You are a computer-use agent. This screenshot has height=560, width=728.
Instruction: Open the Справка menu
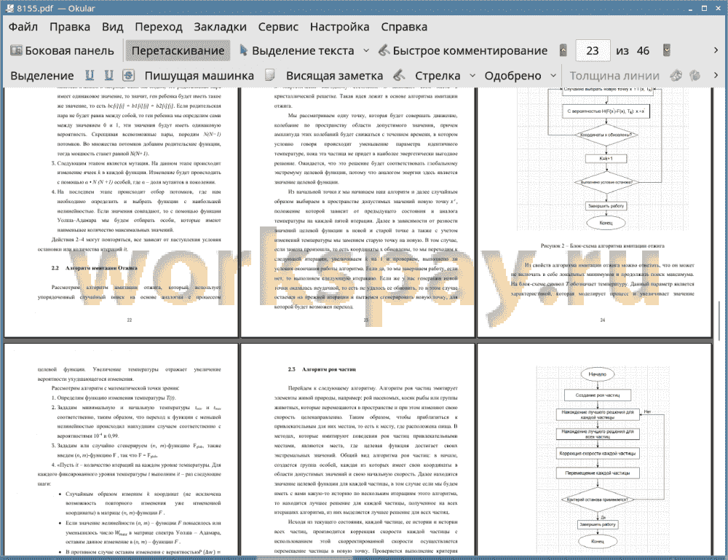pyautogui.click(x=404, y=27)
